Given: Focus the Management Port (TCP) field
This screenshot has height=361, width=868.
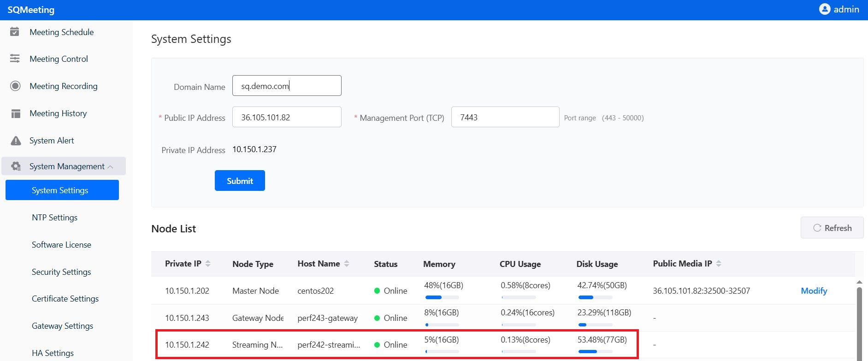Looking at the screenshot, I should [505, 117].
